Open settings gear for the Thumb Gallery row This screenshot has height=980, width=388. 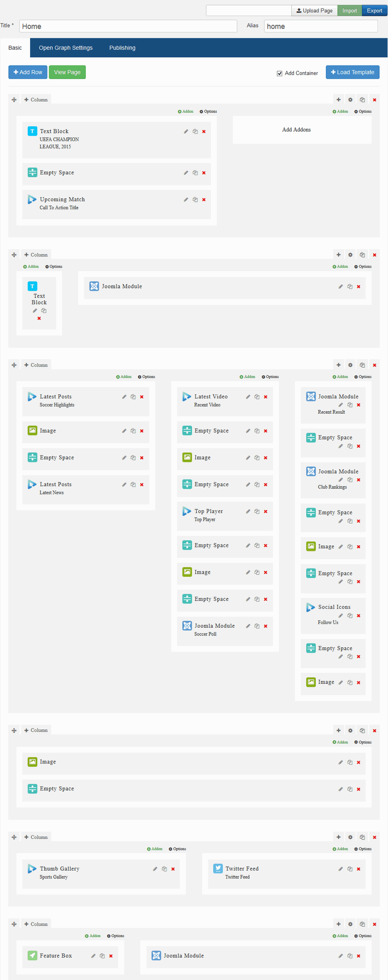coord(351,838)
